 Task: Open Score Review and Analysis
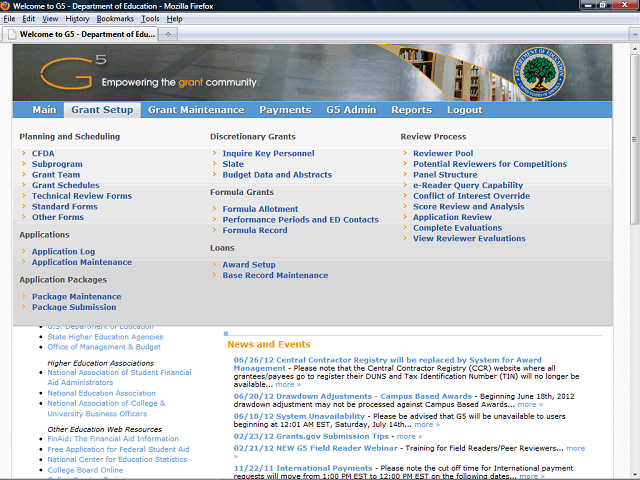469,207
